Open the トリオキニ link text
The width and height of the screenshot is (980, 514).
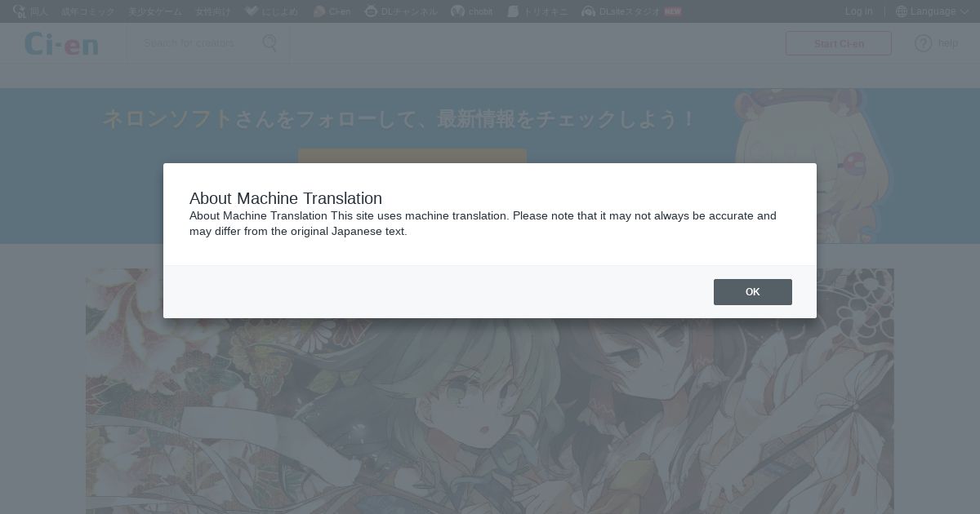point(546,11)
